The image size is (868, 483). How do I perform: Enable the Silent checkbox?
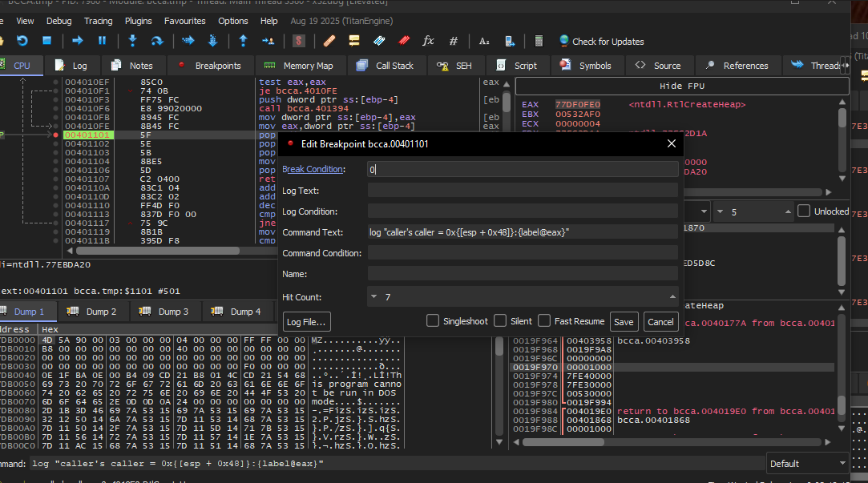pyautogui.click(x=500, y=321)
